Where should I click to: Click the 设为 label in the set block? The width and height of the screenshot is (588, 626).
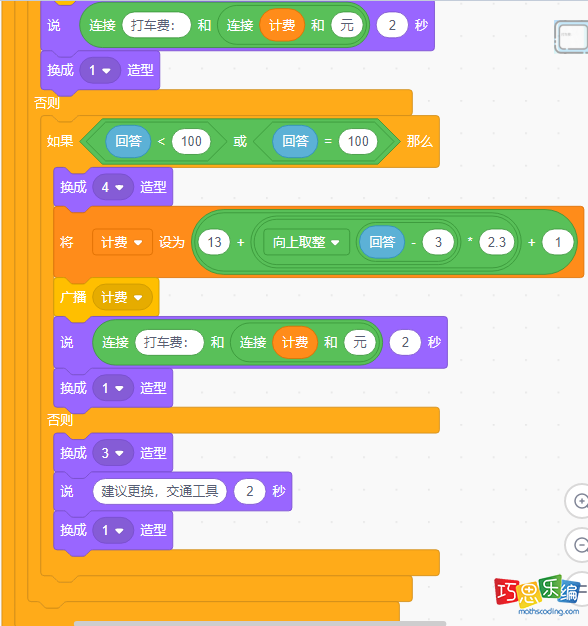(172, 242)
